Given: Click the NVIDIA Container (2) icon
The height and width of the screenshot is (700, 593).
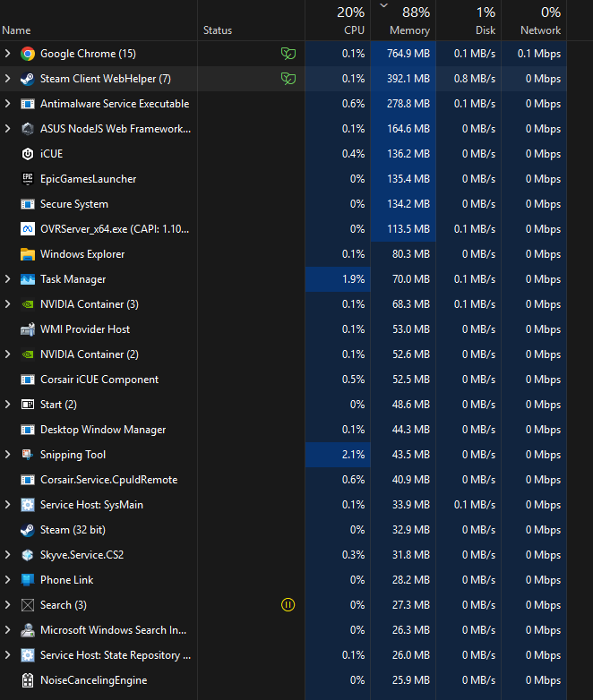Looking at the screenshot, I should coord(28,354).
